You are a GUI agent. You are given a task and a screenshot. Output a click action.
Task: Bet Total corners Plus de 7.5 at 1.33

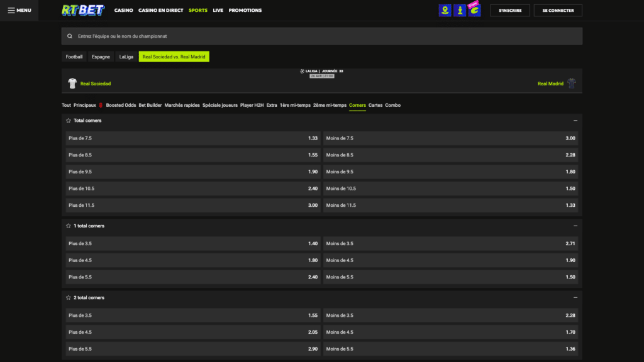[x=193, y=138]
